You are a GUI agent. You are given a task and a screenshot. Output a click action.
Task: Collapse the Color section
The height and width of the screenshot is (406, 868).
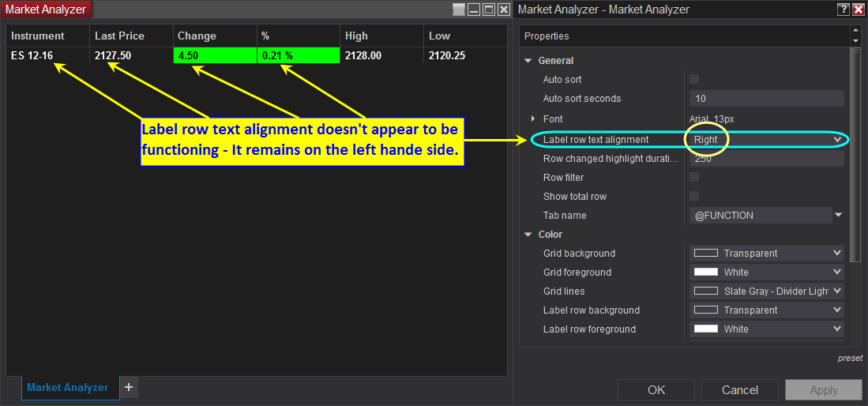tap(528, 235)
